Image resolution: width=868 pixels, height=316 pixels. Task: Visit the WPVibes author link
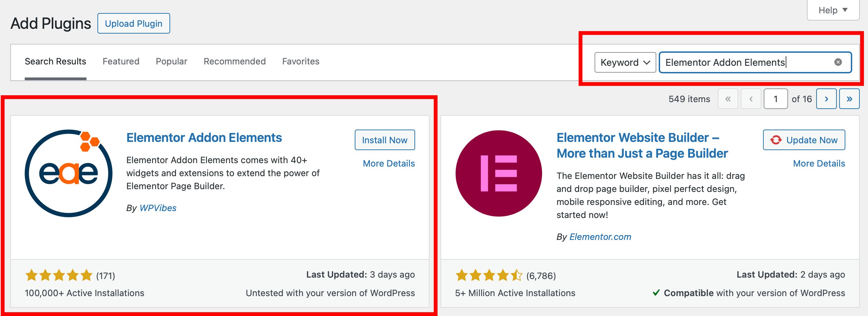coord(158,208)
